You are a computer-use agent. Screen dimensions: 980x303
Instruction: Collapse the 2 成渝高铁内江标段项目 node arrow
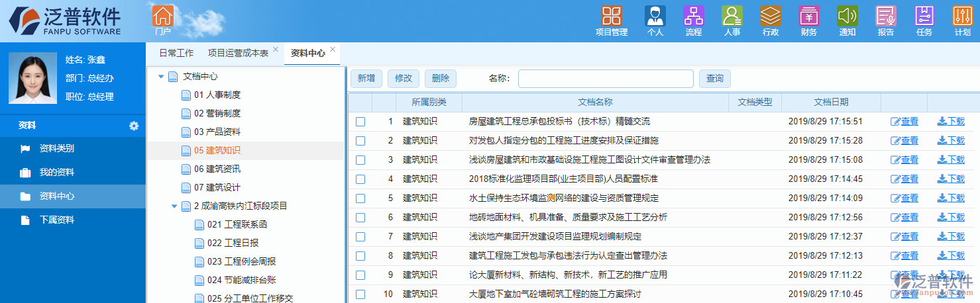pyautogui.click(x=174, y=206)
